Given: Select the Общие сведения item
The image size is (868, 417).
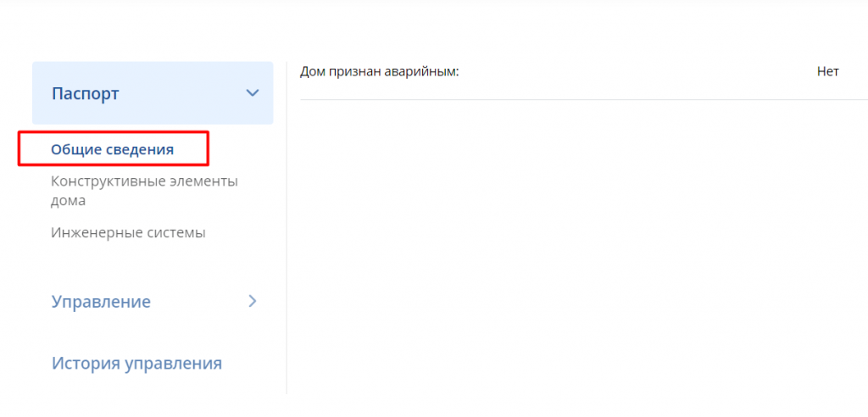Looking at the screenshot, I should tap(113, 149).
